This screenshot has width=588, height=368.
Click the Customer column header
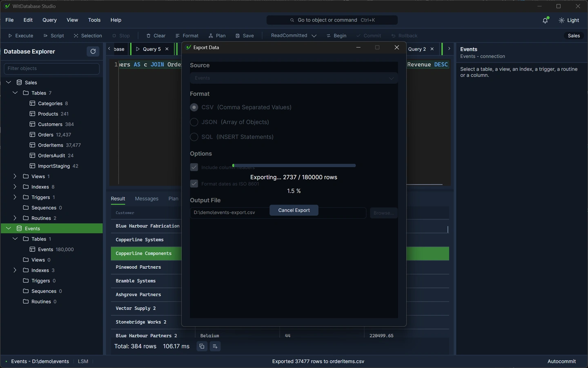[125, 213]
